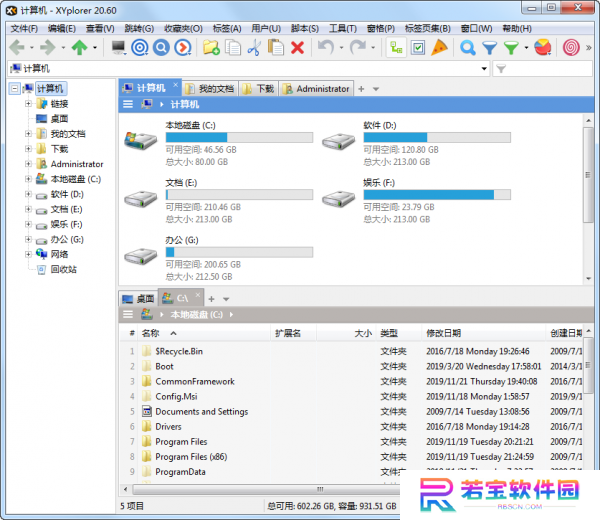This screenshot has height=520, width=600.
Task: Click the pink spiral icon
Action: click(571, 47)
